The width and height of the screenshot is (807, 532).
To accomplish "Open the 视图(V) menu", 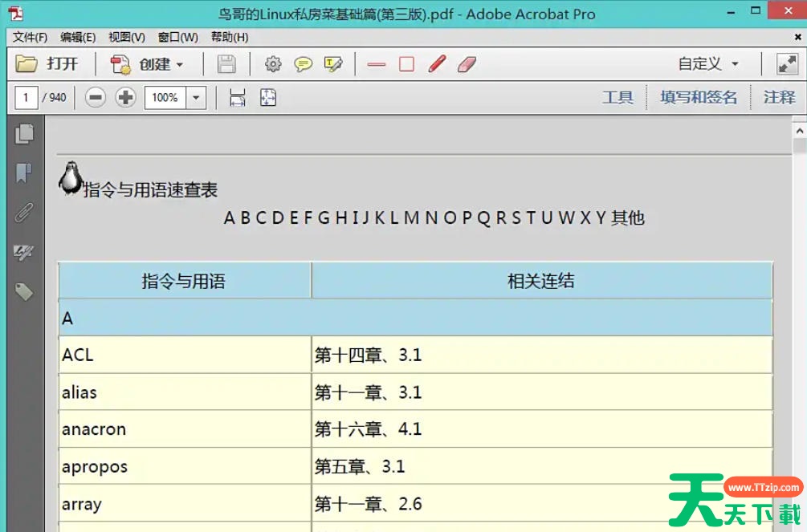I will (126, 37).
